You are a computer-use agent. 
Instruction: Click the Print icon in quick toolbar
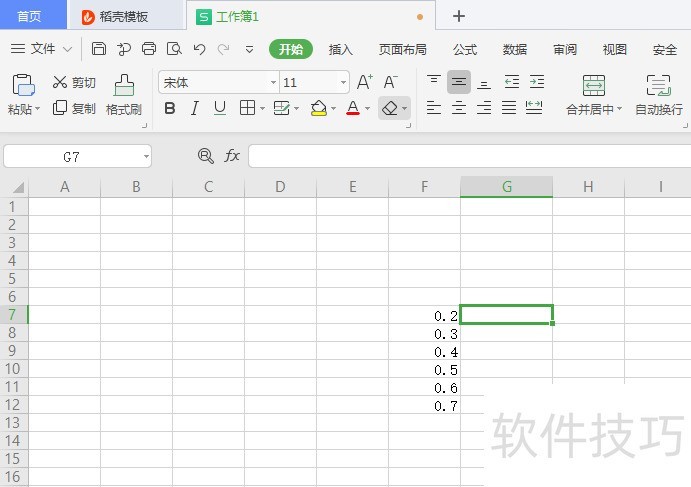(x=149, y=48)
